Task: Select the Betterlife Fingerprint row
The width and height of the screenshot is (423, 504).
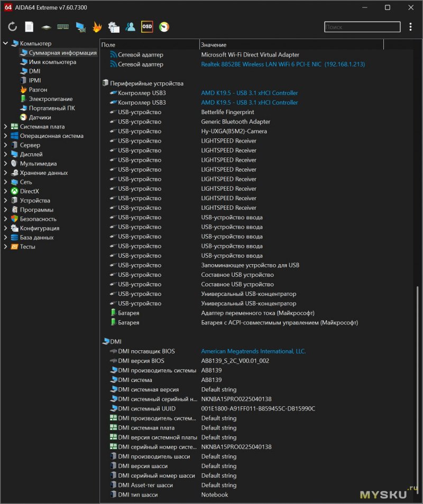Action: pyautogui.click(x=256, y=112)
